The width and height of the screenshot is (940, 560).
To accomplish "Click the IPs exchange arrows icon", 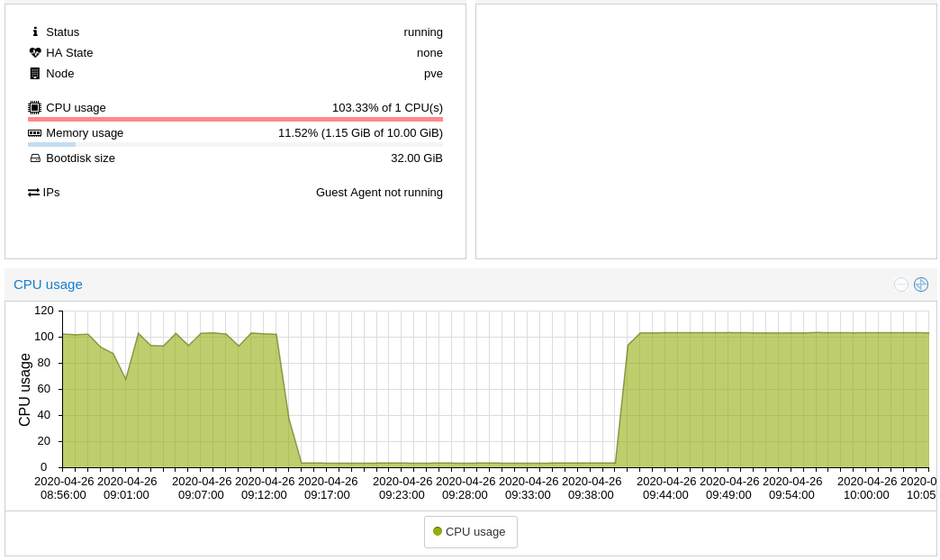I will [x=33, y=192].
